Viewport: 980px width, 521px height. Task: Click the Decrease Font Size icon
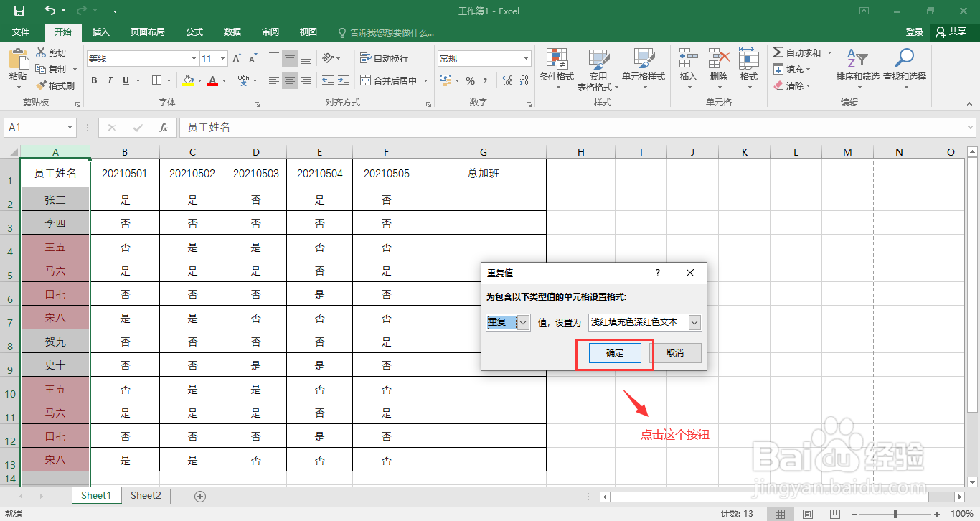coord(253,59)
